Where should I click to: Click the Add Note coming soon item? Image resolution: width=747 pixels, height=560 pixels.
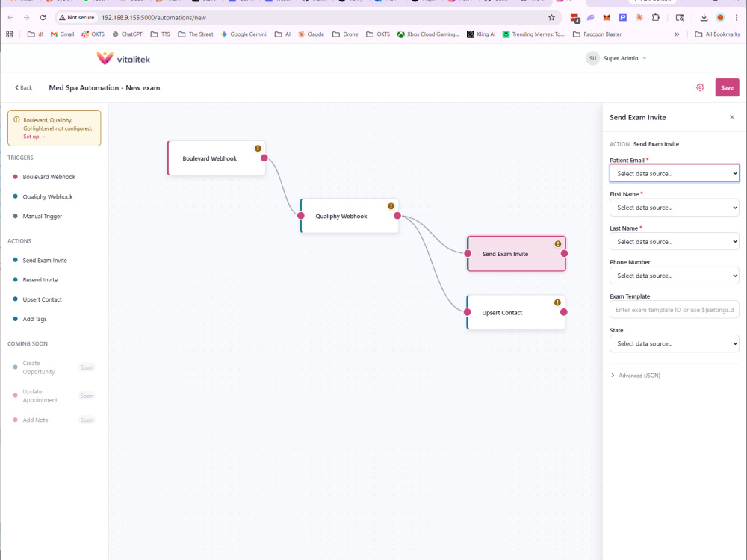coord(53,420)
